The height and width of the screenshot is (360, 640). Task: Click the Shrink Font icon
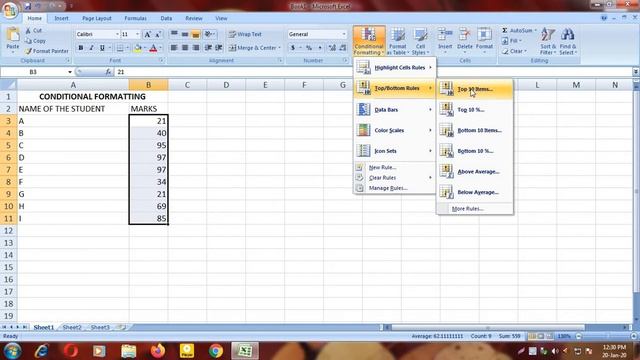coord(158,34)
